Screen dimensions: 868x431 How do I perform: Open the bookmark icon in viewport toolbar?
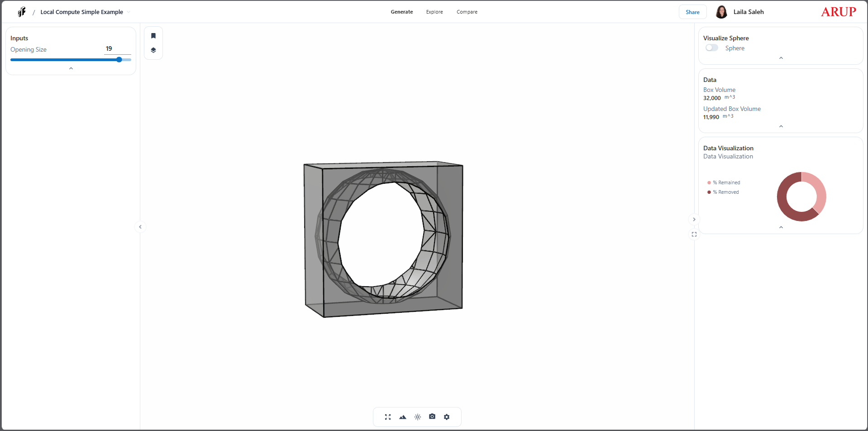tap(153, 36)
